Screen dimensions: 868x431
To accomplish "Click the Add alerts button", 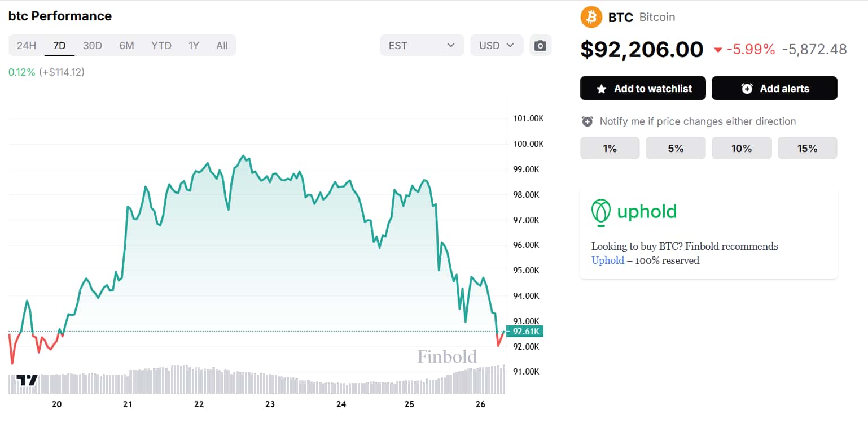I will click(774, 89).
